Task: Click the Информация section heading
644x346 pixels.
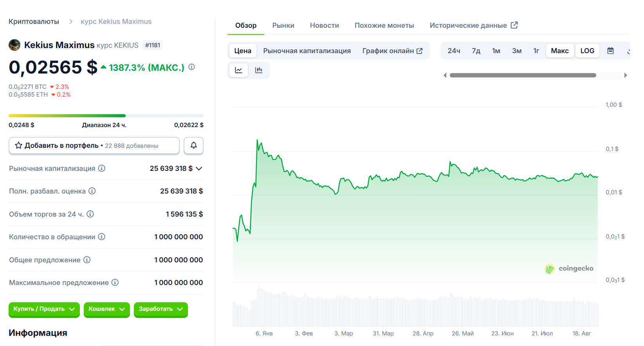Action: click(38, 333)
